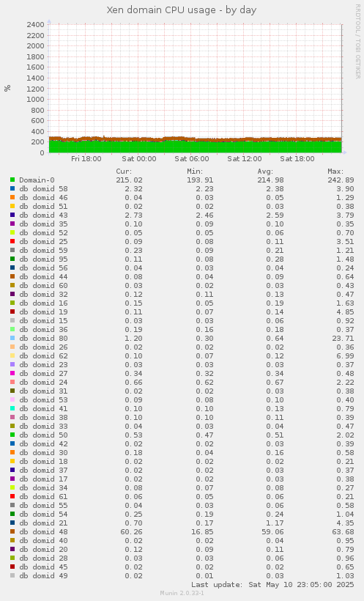364x601 pixels.
Task: Click the 'Max:' column header
Action: [x=335, y=172]
